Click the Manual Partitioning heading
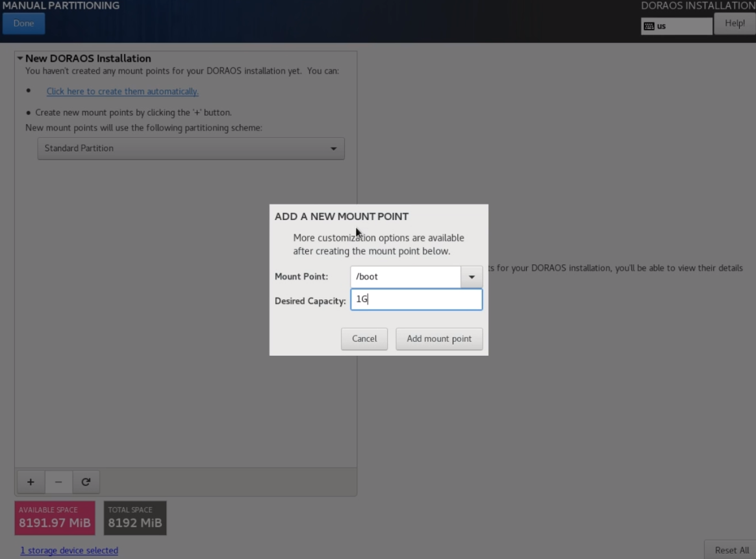Screen dimensions: 756x559 (60, 6)
